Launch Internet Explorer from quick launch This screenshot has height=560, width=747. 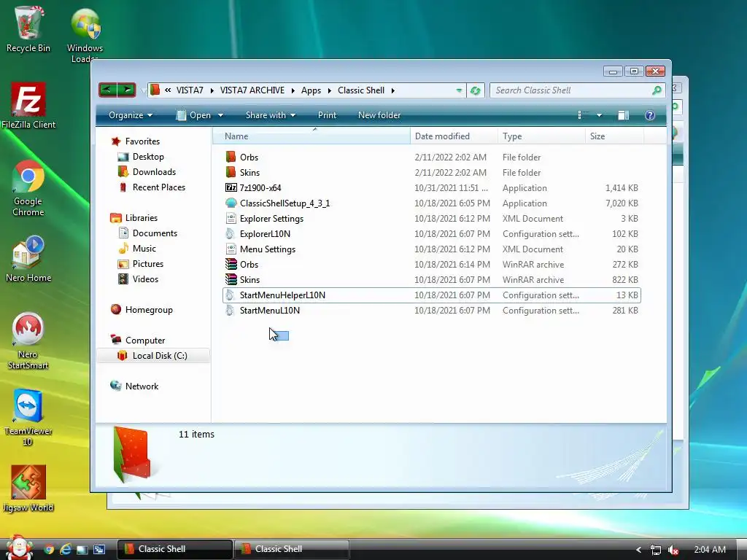[65, 549]
